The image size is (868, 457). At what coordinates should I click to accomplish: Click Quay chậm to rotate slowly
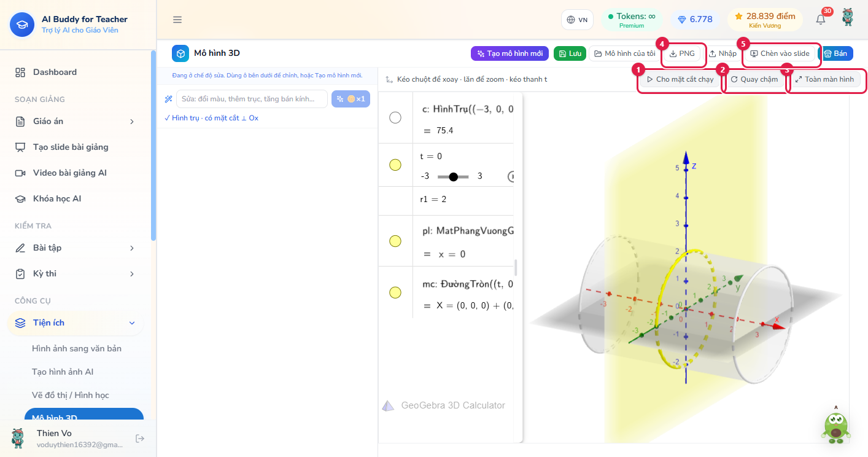[x=754, y=80]
